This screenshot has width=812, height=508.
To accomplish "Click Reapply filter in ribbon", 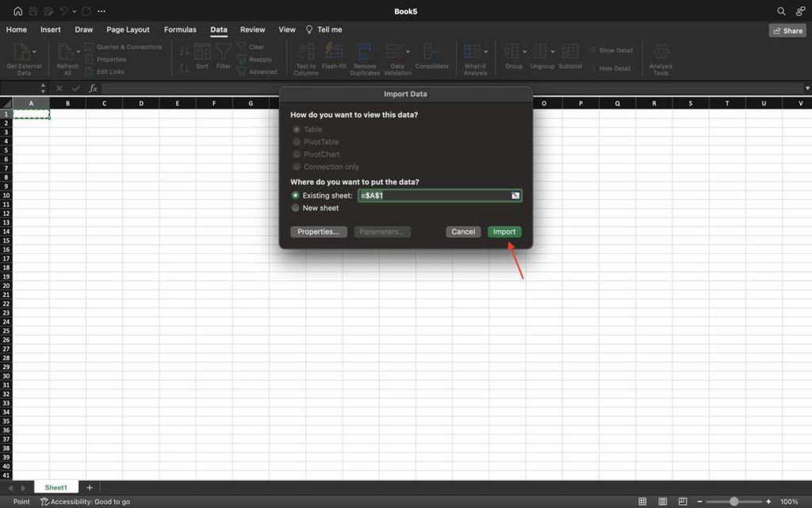I will pos(255,59).
